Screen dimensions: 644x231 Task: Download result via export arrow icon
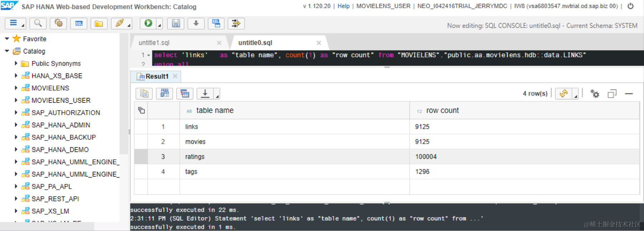point(205,93)
